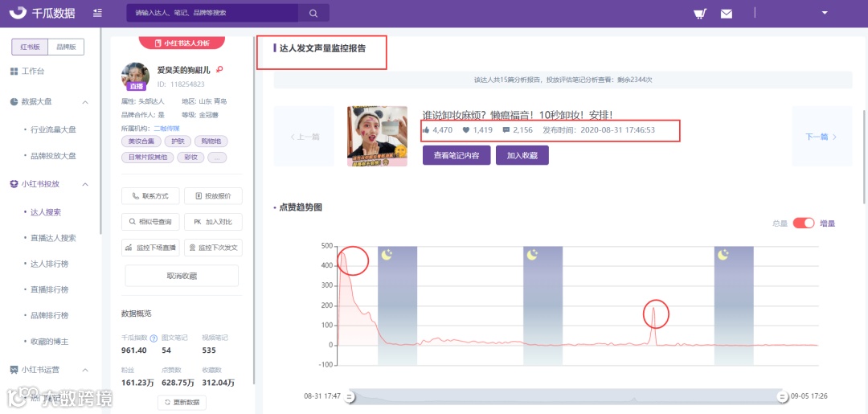Toggle the sidebar collapse menu icon
Image resolution: width=868 pixels, height=414 pixels.
point(98,12)
